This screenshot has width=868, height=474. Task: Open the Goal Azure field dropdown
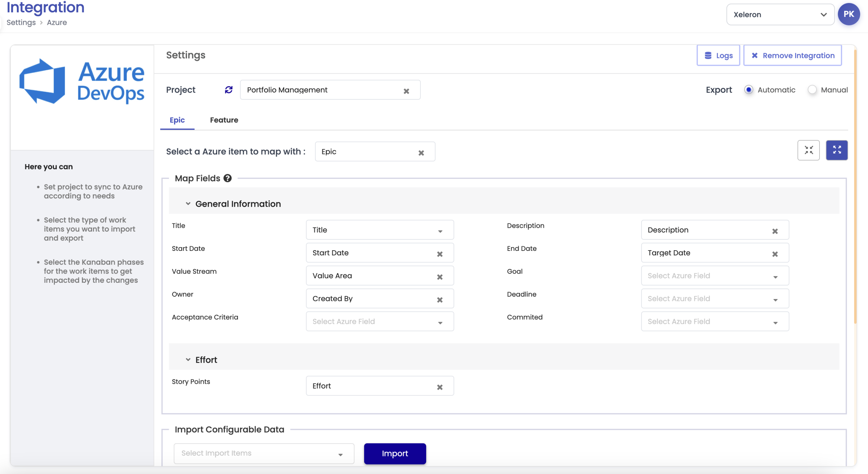coord(715,276)
